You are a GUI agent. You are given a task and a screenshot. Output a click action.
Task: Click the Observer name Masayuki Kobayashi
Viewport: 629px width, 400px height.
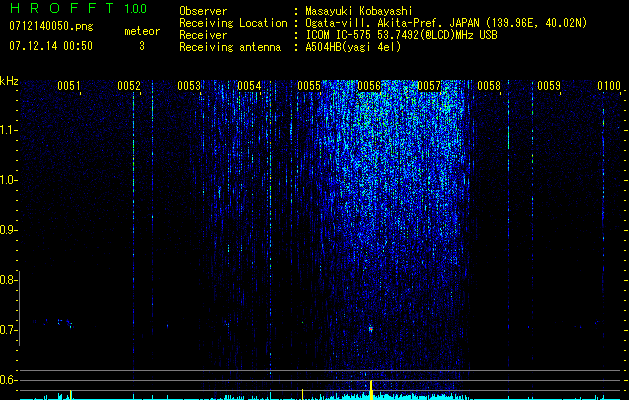(358, 12)
